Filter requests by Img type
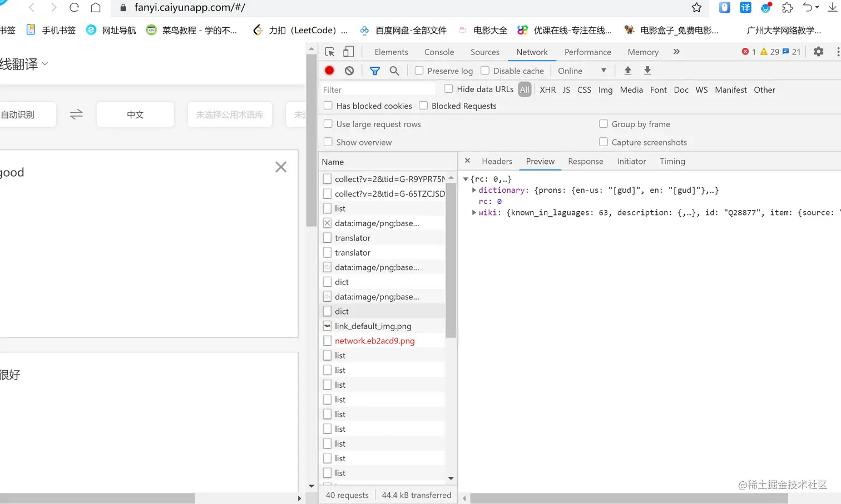Screen dimensions: 841x504 click(605, 89)
